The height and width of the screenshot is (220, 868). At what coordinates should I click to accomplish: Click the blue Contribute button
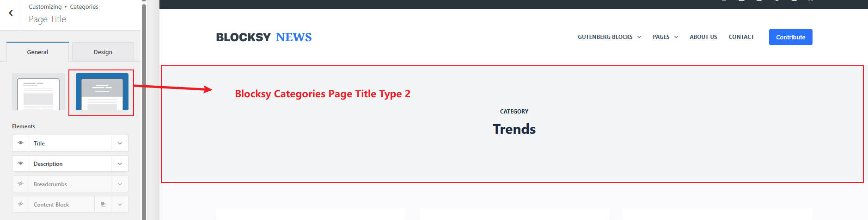coord(791,37)
